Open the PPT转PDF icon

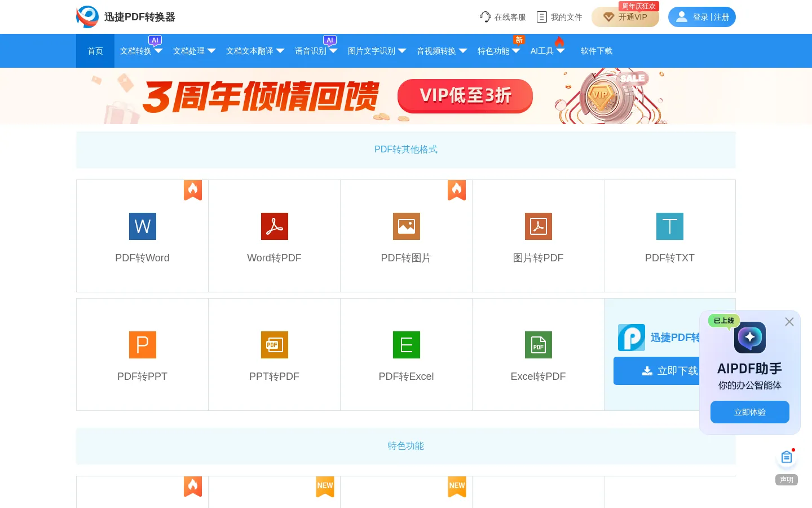(x=275, y=345)
